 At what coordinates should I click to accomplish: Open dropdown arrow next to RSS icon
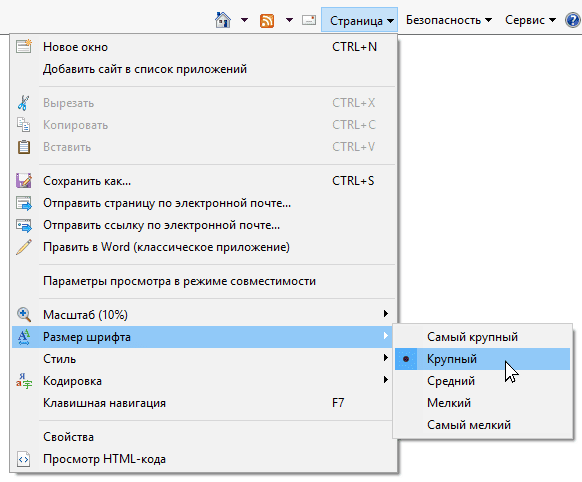[289, 20]
